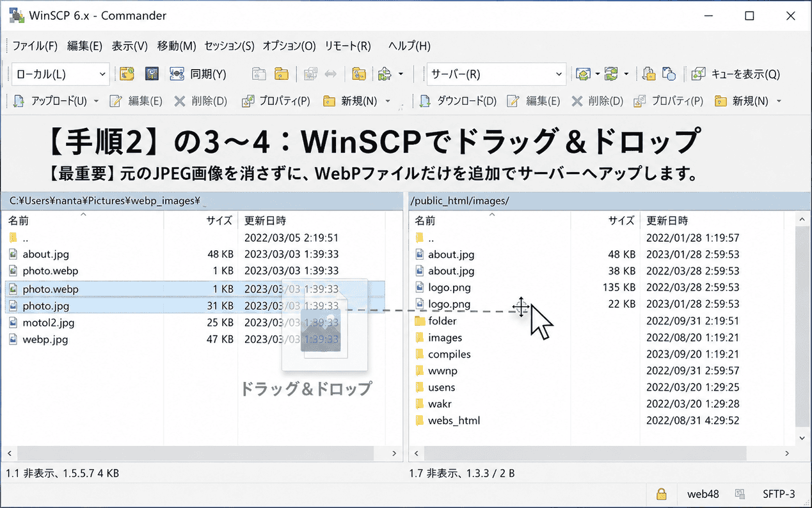Click the blue copy-document icon left of queue
Screen dimensions: 812x508
pos(669,74)
